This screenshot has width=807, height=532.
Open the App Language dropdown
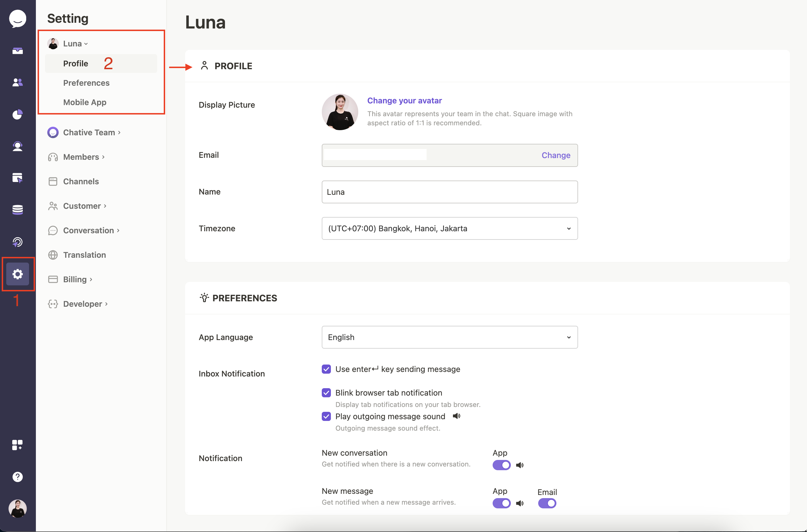click(x=449, y=337)
